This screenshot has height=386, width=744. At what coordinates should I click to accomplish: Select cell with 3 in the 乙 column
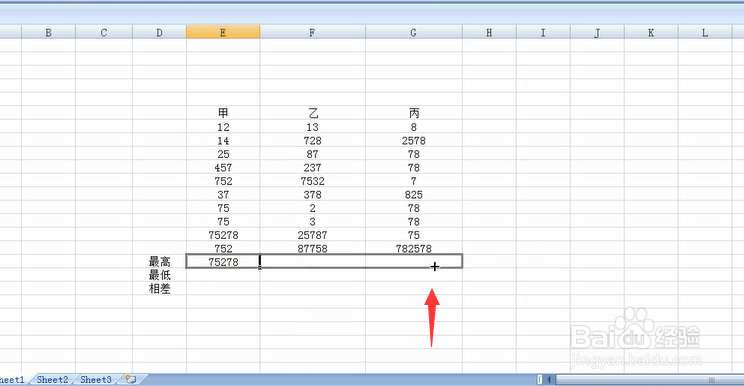coord(313,221)
